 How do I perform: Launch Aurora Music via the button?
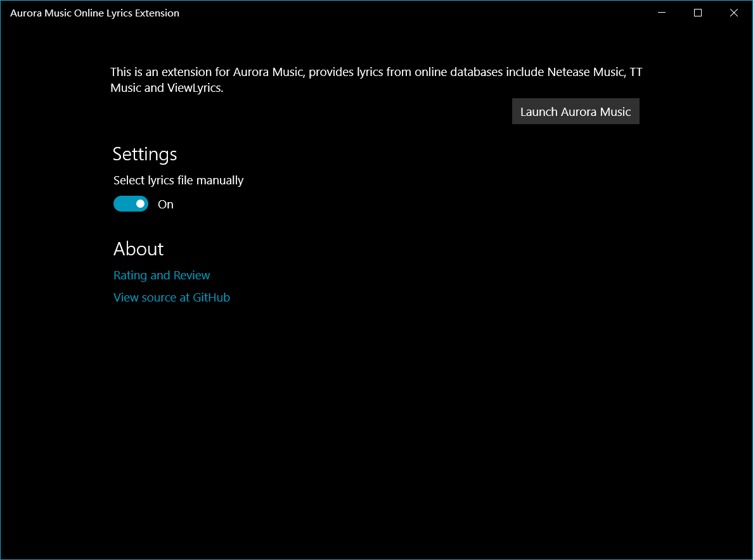576,111
